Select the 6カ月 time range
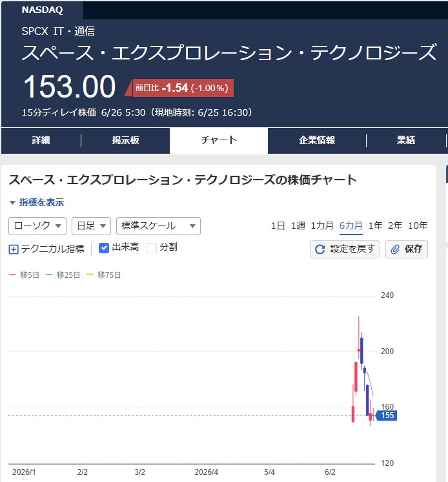 351,225
